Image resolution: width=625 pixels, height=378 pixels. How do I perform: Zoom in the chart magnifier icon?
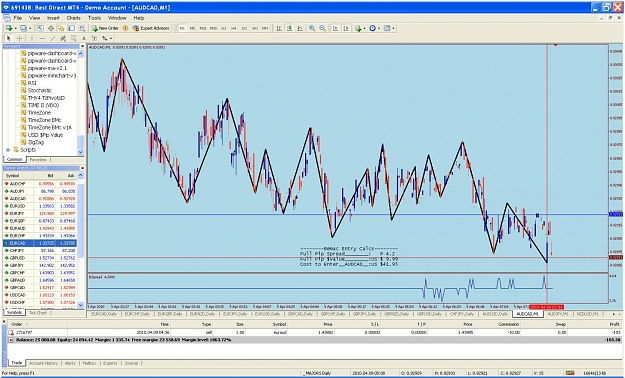pyautogui.click(x=312, y=28)
